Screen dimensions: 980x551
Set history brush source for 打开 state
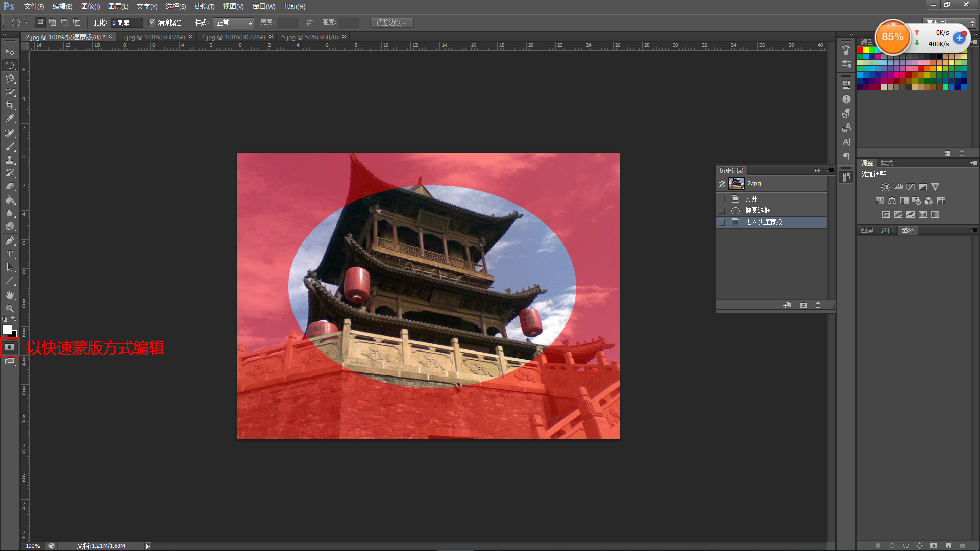click(x=721, y=199)
